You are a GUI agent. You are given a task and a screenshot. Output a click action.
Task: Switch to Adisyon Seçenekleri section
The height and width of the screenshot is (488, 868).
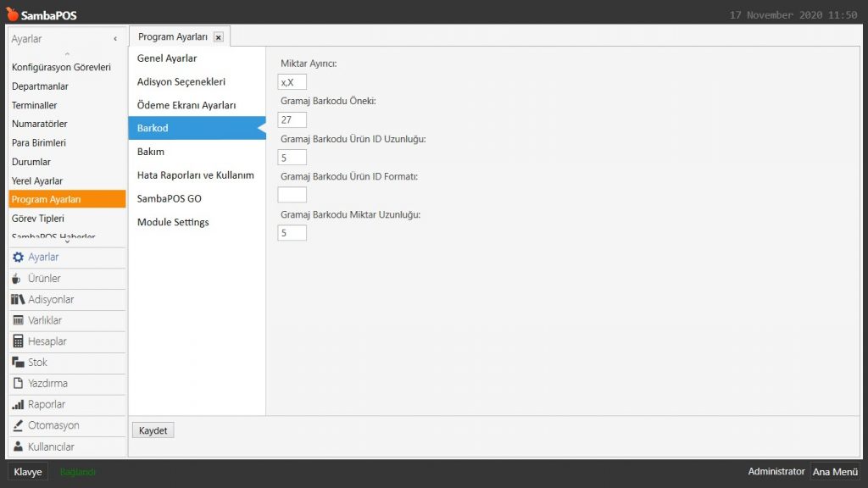tap(181, 82)
